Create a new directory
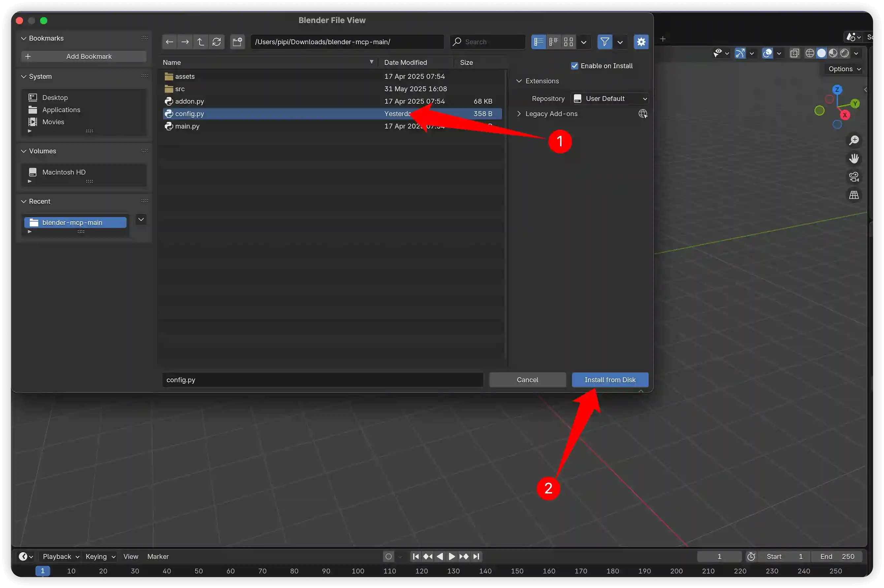 [237, 42]
